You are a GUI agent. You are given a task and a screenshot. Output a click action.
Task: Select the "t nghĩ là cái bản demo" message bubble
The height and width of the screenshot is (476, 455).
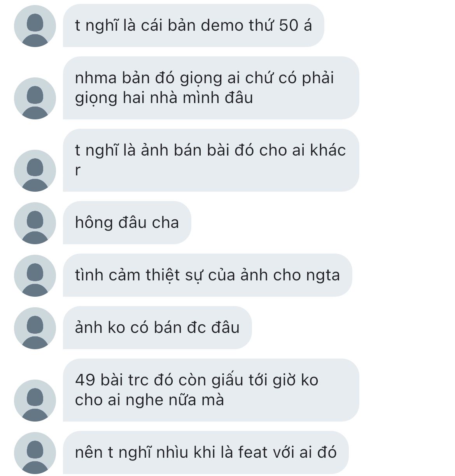click(x=193, y=26)
